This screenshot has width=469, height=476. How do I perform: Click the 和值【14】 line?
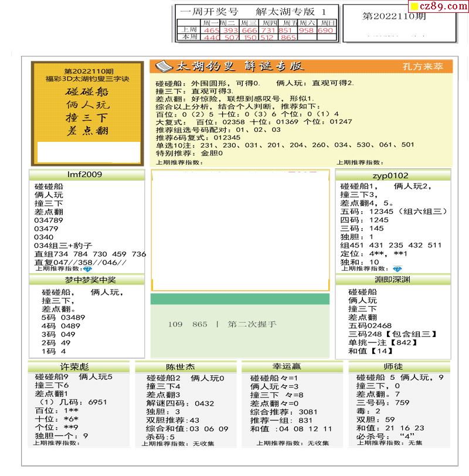coord(371,351)
